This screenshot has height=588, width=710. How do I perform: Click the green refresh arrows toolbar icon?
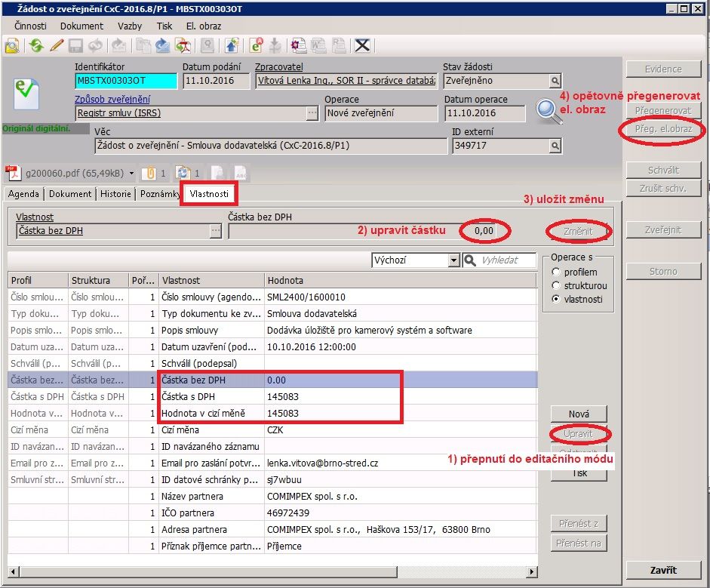pos(35,45)
